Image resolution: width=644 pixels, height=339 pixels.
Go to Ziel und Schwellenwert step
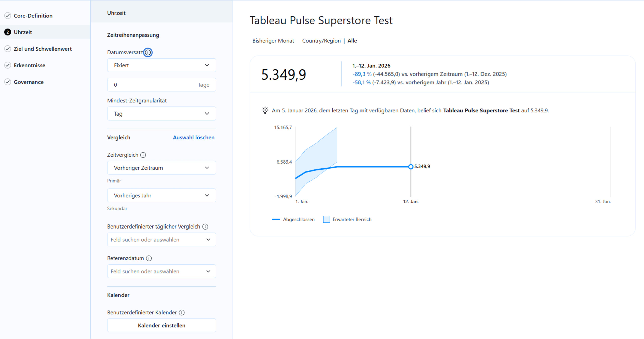click(x=43, y=49)
